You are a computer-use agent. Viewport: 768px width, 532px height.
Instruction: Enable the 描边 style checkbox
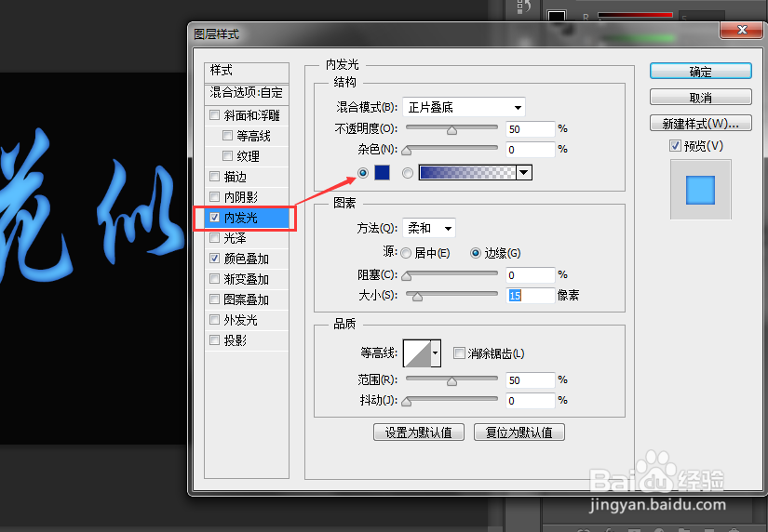pyautogui.click(x=214, y=176)
